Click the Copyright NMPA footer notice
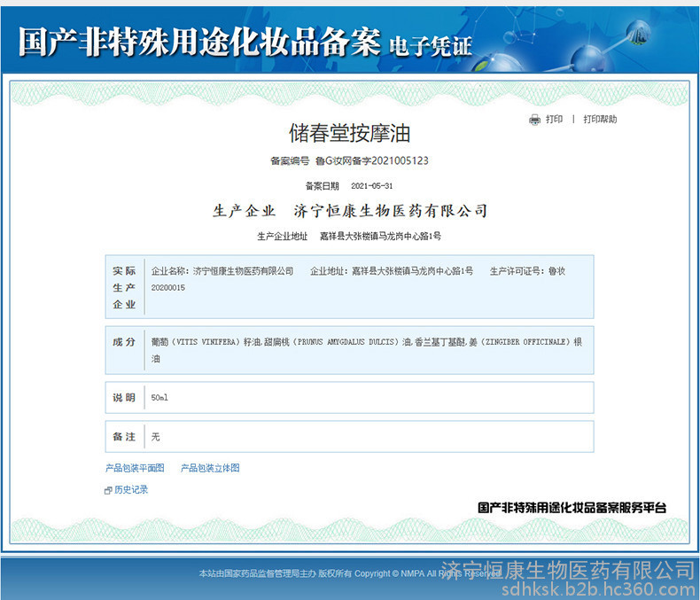The width and height of the screenshot is (700, 600). (350, 573)
